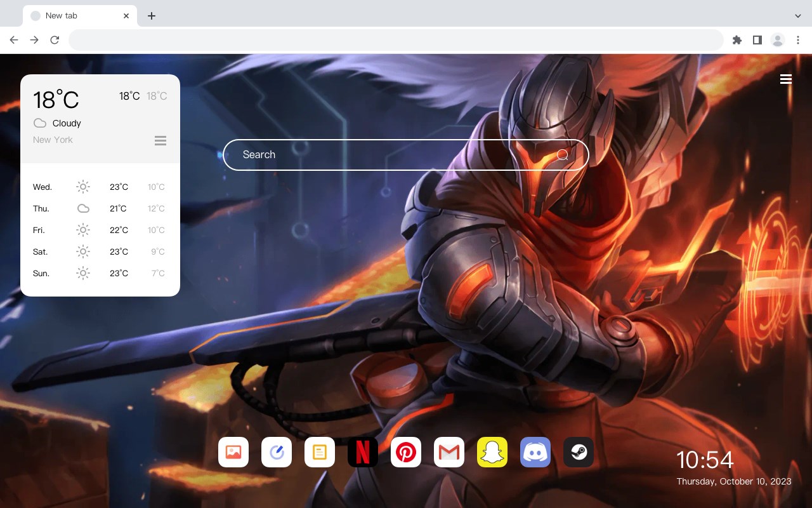Click the browser address bar

[x=396, y=40]
